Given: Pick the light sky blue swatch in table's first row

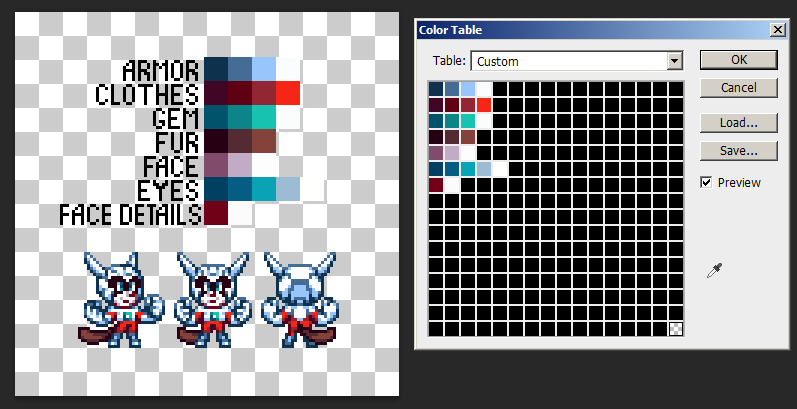Looking at the screenshot, I should pyautogui.click(x=468, y=89).
